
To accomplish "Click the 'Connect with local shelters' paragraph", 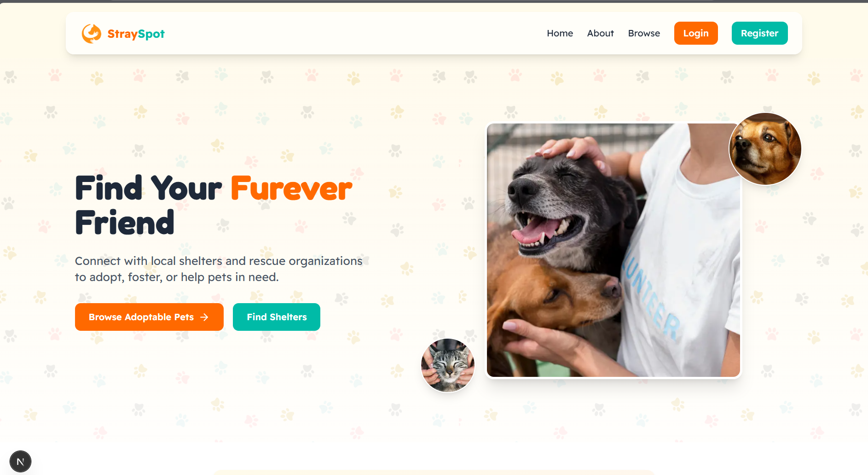I will (x=219, y=269).
